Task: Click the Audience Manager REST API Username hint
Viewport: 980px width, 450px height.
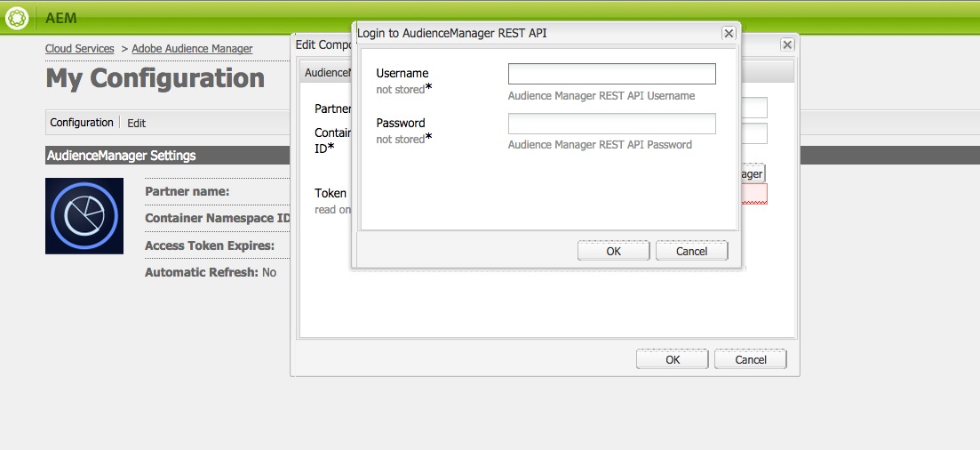Action: pyautogui.click(x=602, y=96)
